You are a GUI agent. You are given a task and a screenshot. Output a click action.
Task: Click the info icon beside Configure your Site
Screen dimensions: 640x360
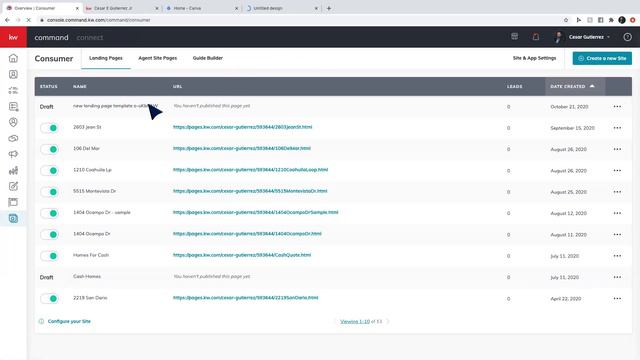pyautogui.click(x=41, y=321)
